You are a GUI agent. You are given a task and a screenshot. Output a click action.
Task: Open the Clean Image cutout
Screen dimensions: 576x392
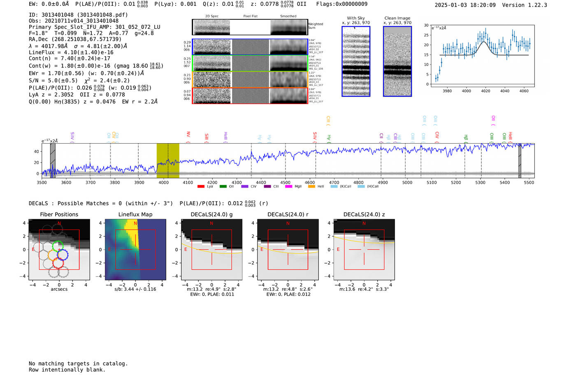[397, 61]
